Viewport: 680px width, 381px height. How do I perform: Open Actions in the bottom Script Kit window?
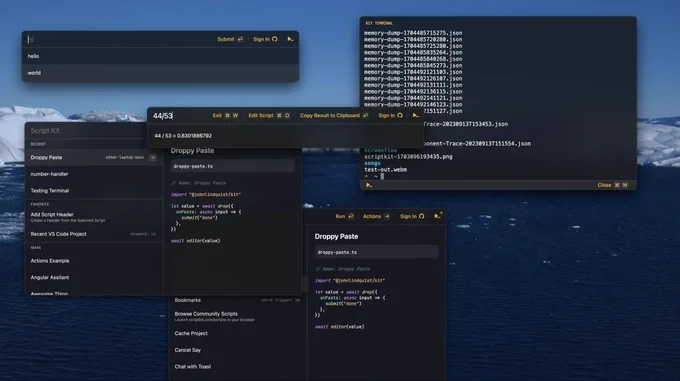pyautogui.click(x=376, y=216)
